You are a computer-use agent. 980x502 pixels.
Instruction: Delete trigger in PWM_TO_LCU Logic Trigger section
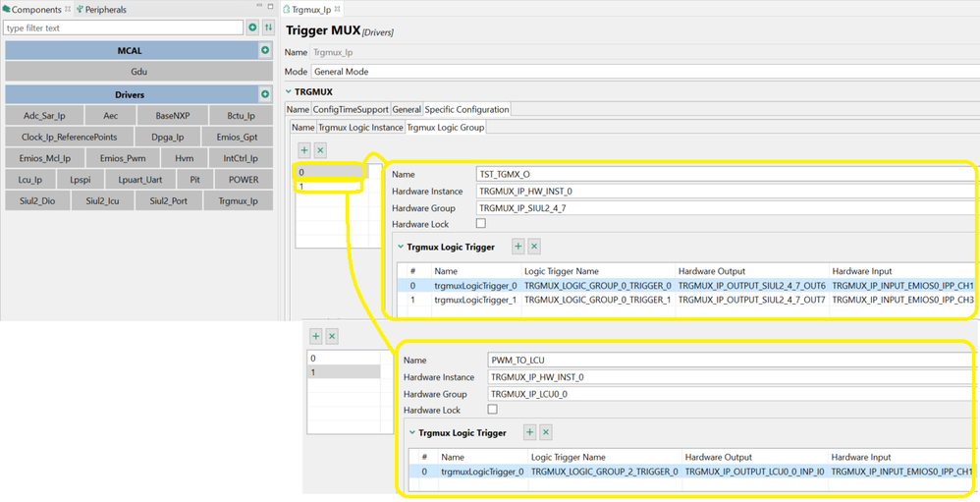pyautogui.click(x=546, y=432)
